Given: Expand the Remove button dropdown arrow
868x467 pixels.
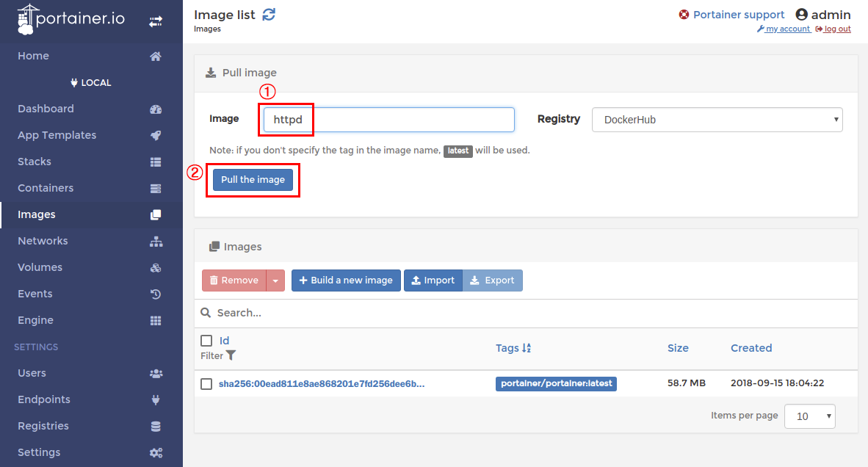Looking at the screenshot, I should (275, 280).
